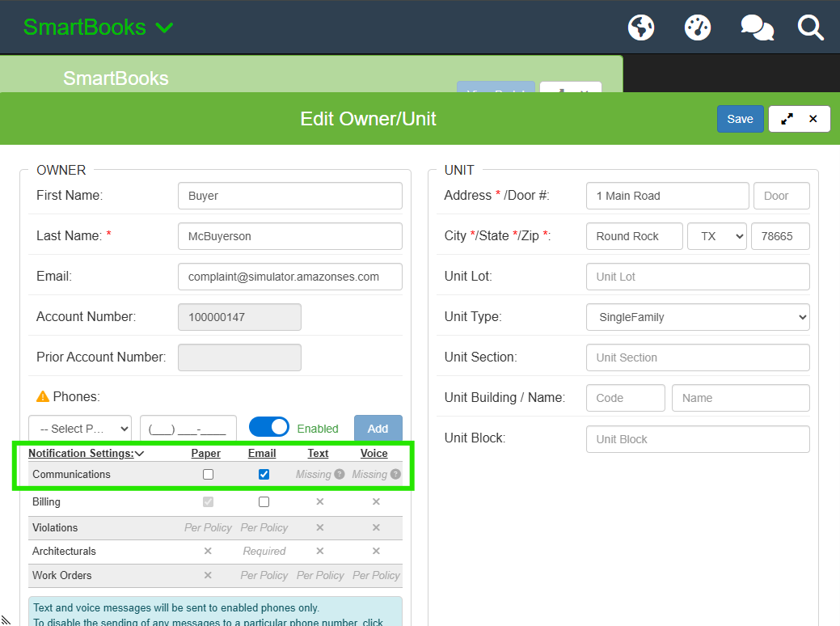Viewport: 840px width, 626px height.
Task: Click the Phones warning triangle icon
Action: 43,397
